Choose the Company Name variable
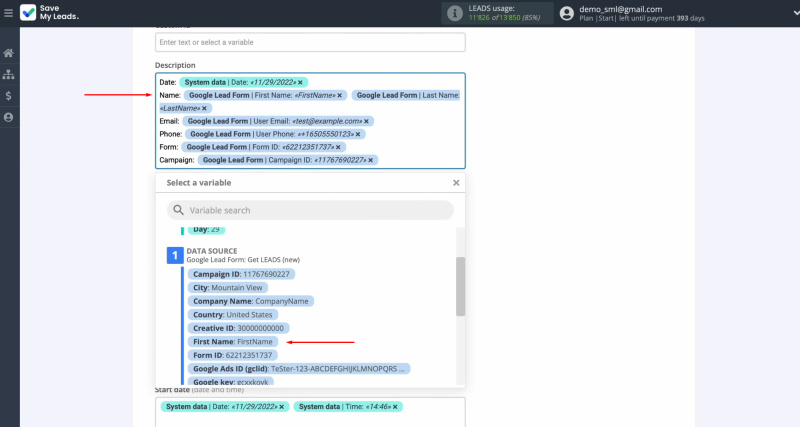Screen dimensions: 800x427 (x=250, y=300)
